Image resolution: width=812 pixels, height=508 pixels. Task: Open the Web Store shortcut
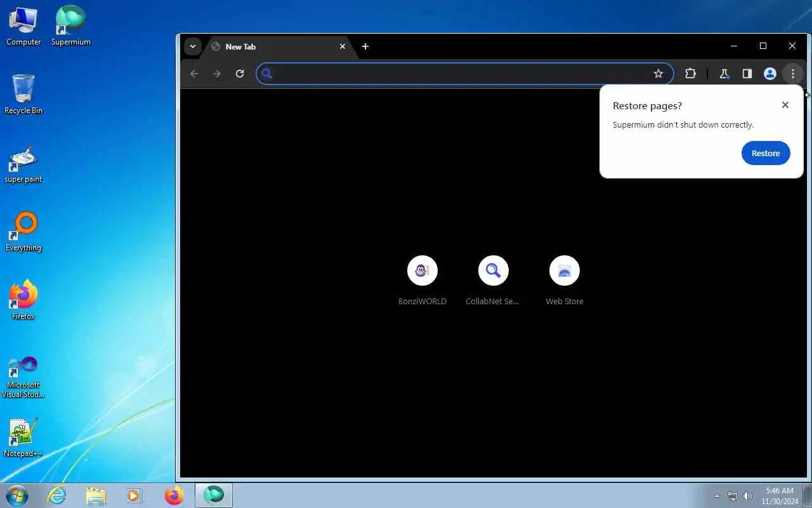[565, 280]
